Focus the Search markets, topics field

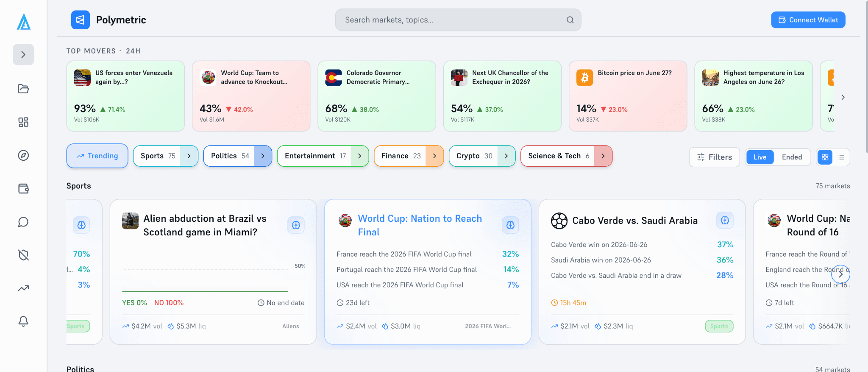point(458,20)
